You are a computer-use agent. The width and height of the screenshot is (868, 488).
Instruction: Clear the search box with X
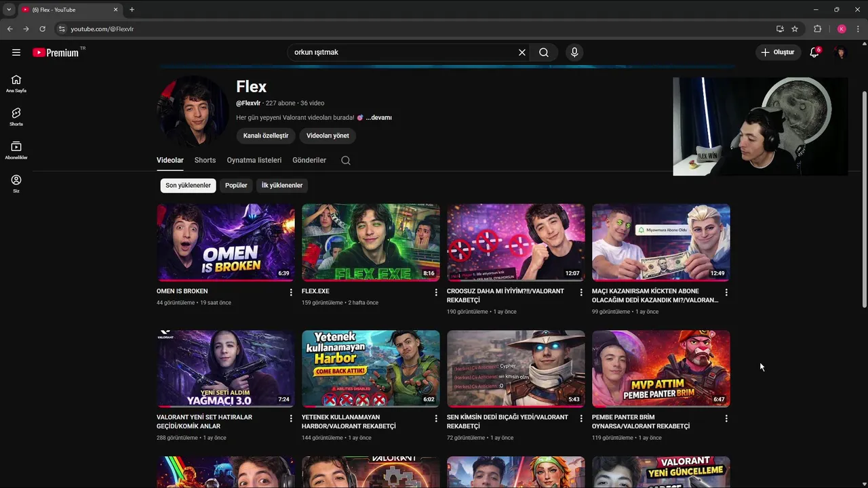point(522,52)
